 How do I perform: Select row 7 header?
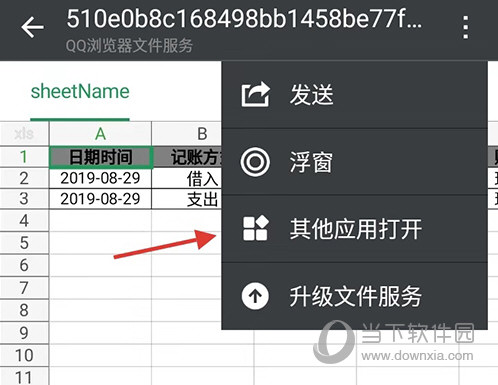point(24,288)
